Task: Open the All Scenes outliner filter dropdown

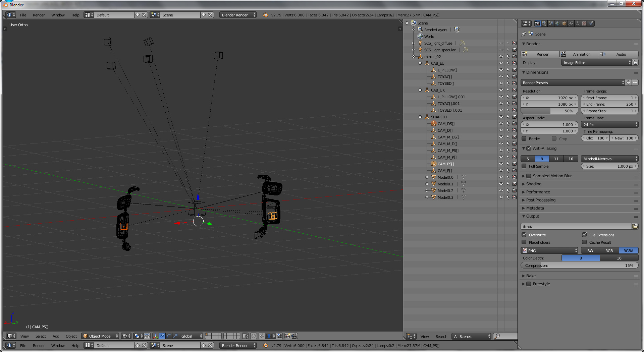Action: pyautogui.click(x=471, y=336)
